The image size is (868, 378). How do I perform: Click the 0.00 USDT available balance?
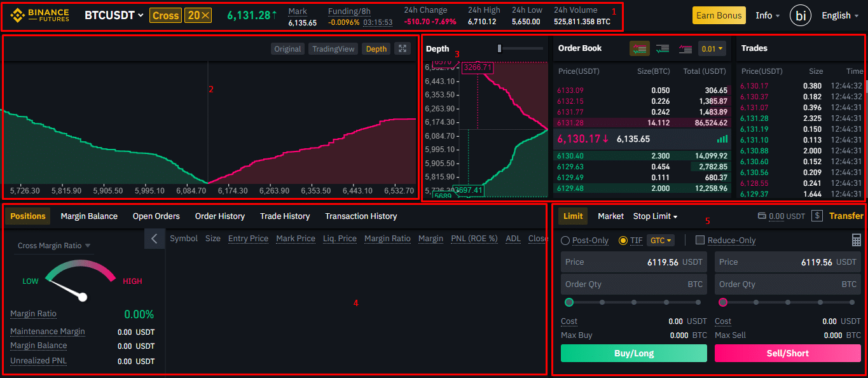pos(787,216)
